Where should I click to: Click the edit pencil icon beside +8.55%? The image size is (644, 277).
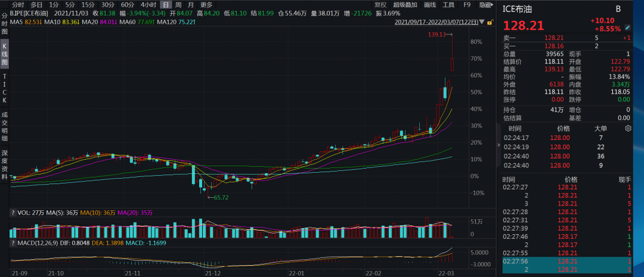(627, 28)
